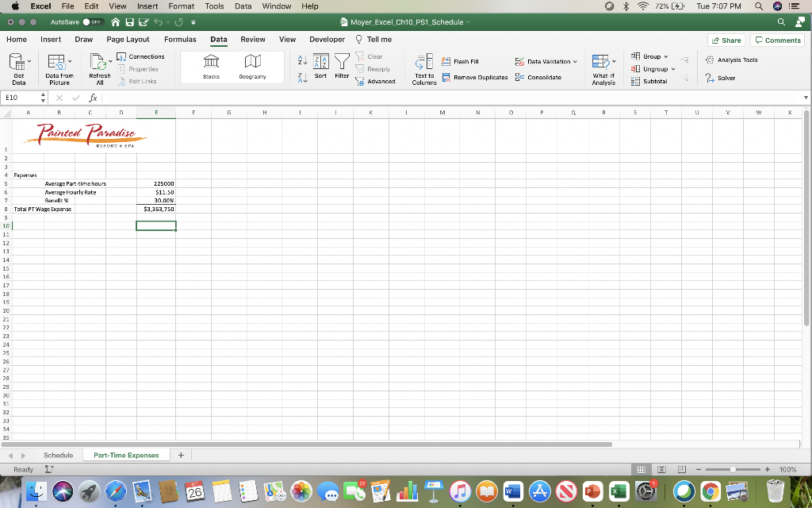Open Analysis Tools
Image resolution: width=812 pixels, height=508 pixels.
click(731, 60)
